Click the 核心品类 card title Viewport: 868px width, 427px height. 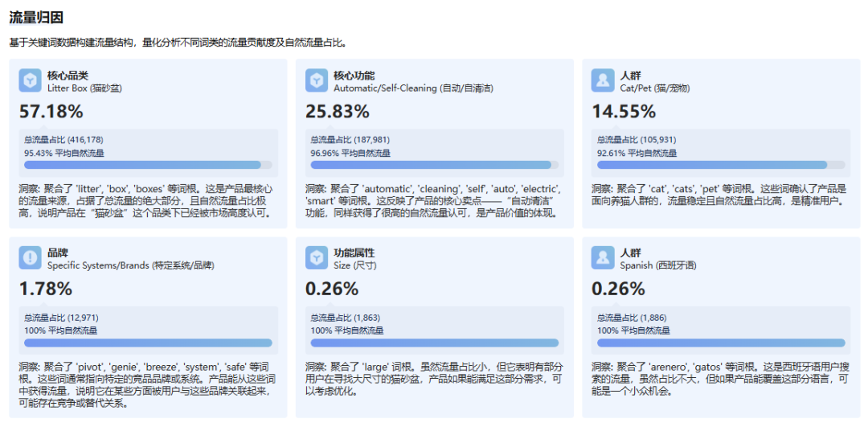pyautogui.click(x=68, y=76)
